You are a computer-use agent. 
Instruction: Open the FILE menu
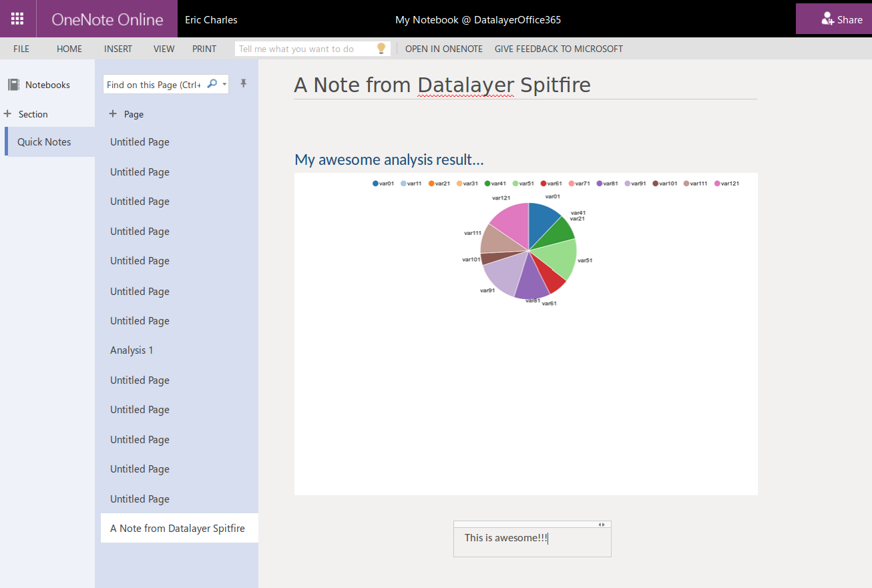click(x=21, y=49)
